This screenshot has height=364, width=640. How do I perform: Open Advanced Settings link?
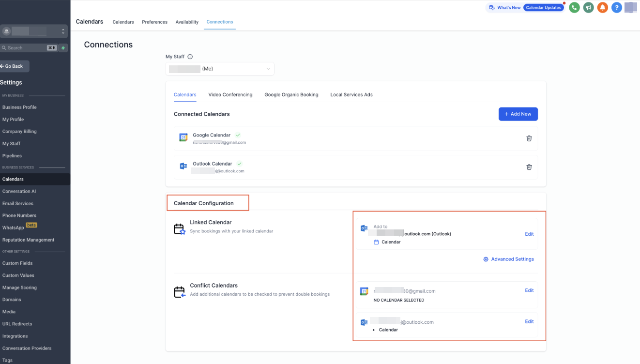point(512,259)
